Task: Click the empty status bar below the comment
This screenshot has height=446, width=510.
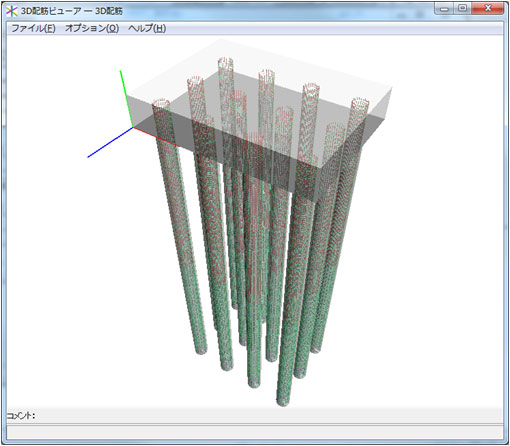Action: [255, 432]
